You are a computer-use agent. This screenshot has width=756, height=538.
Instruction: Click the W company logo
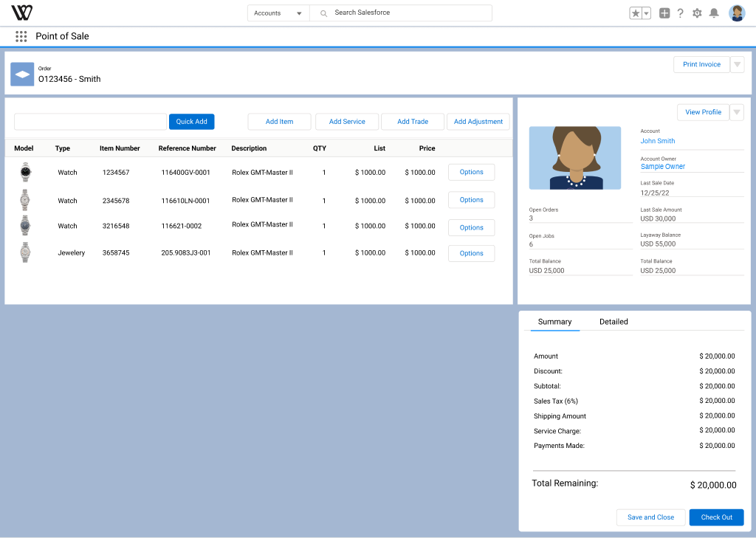point(21,13)
